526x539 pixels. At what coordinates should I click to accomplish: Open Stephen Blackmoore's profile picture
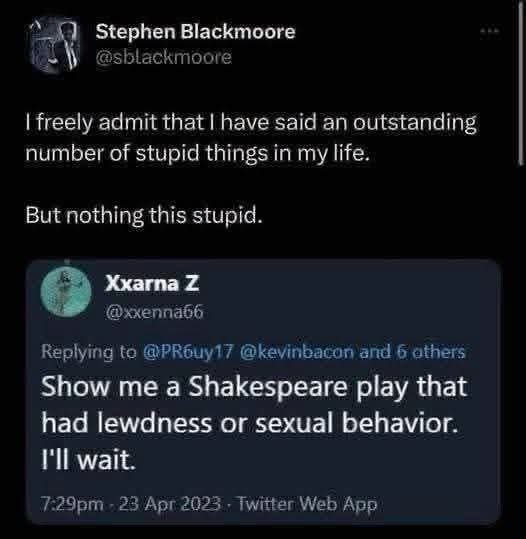point(55,45)
